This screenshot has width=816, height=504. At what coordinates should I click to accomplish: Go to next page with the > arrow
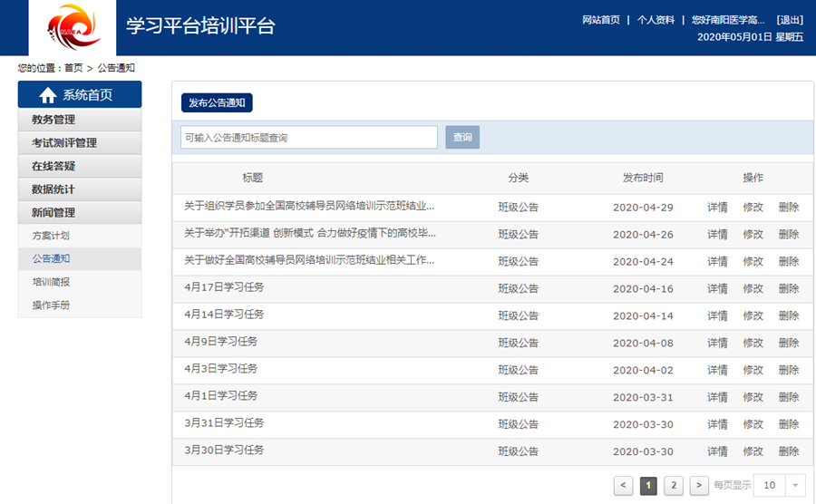pos(699,486)
